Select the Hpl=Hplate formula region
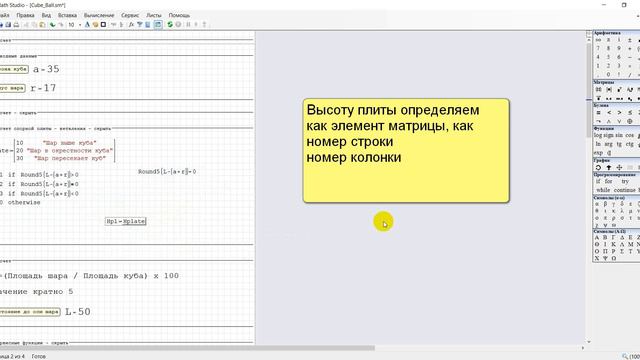Screen dimensions: 640x360 [x=125, y=221]
